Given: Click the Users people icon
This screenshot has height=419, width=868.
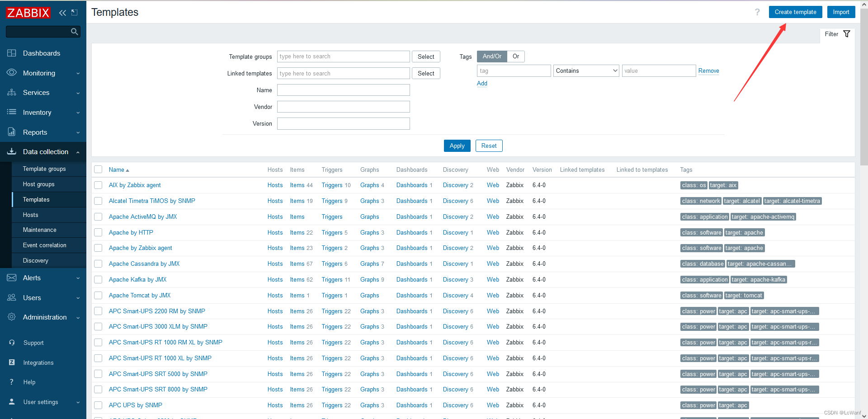Looking at the screenshot, I should pos(12,297).
